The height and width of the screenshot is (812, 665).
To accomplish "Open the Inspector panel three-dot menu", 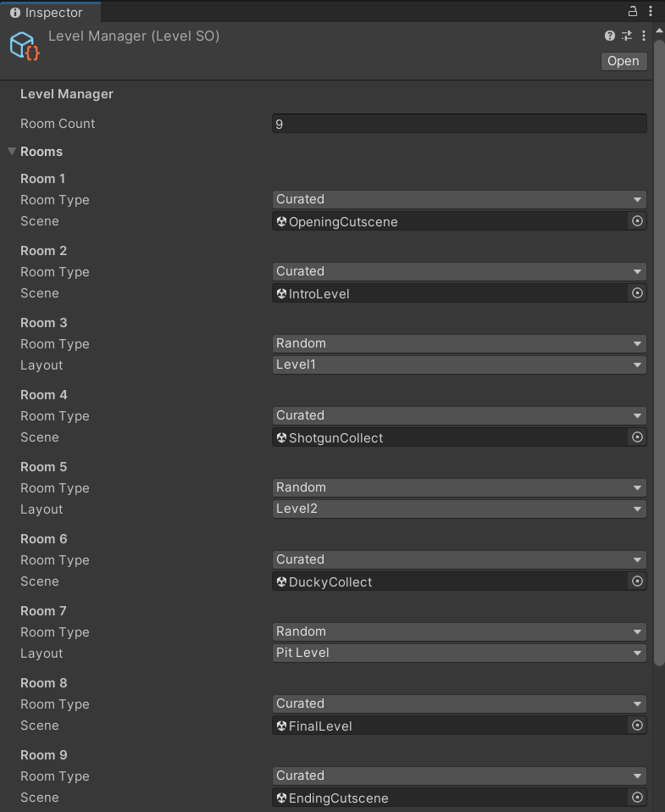I will coord(651,12).
